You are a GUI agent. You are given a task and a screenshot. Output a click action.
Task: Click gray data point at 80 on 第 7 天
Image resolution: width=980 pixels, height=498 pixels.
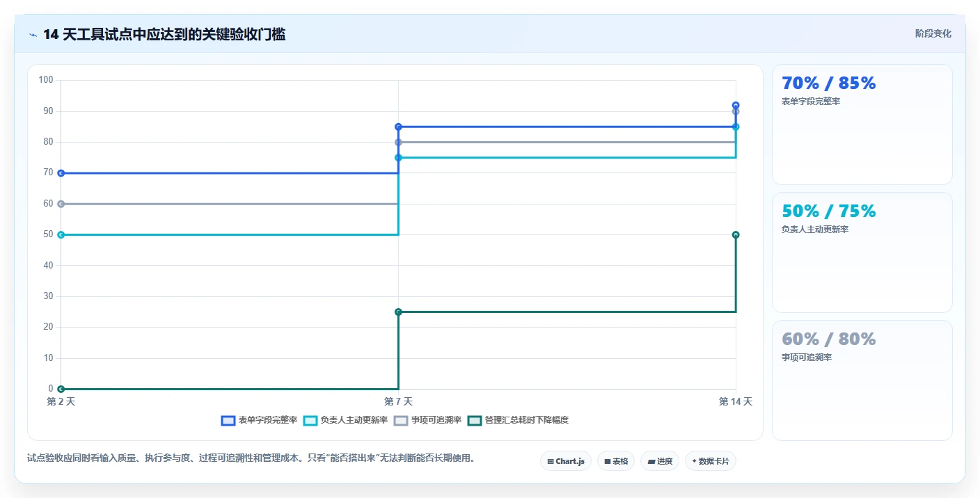click(398, 142)
